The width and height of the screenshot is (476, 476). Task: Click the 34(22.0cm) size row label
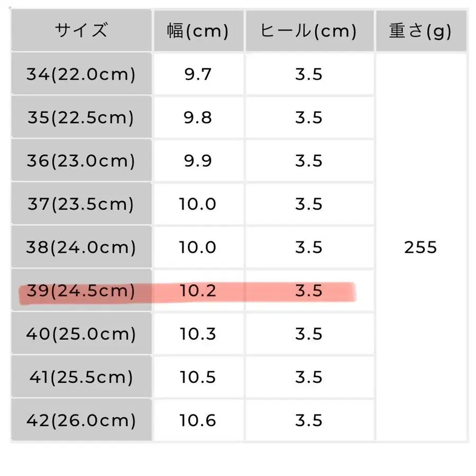[x=81, y=74]
